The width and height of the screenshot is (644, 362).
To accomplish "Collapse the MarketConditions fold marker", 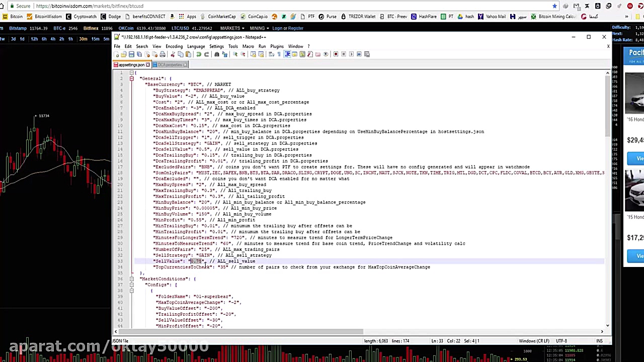I will pos(131,279).
